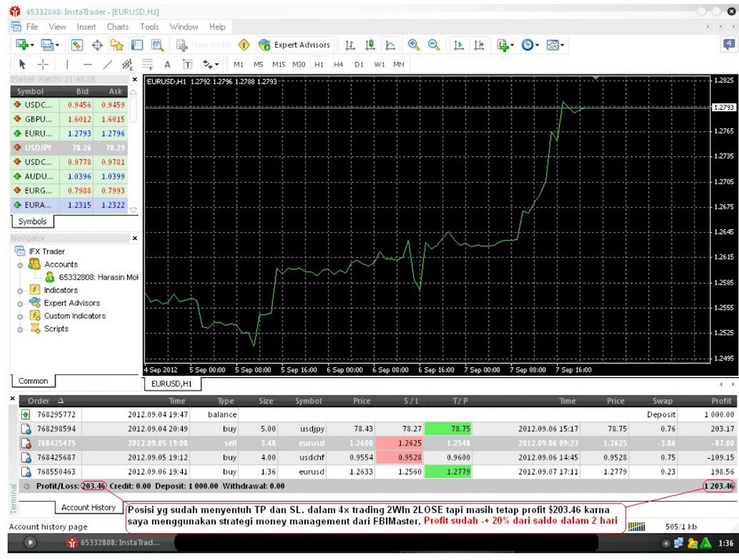Viewport: 739px width, 560px height.
Task: Switch to M30 timeframe
Action: (299, 64)
